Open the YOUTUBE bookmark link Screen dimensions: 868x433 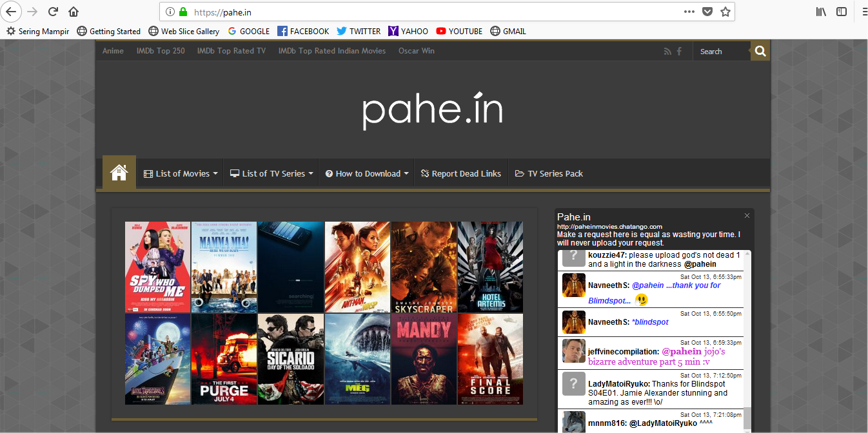(459, 30)
